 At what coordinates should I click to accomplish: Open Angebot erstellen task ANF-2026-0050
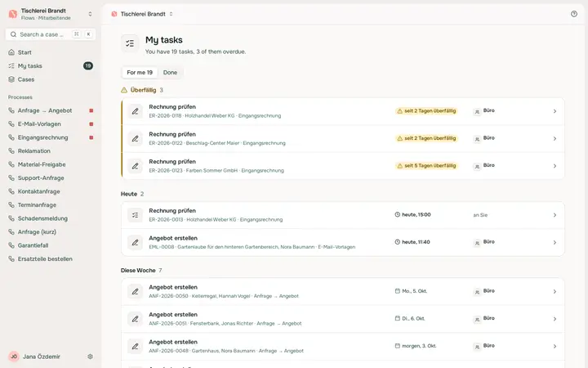point(343,291)
